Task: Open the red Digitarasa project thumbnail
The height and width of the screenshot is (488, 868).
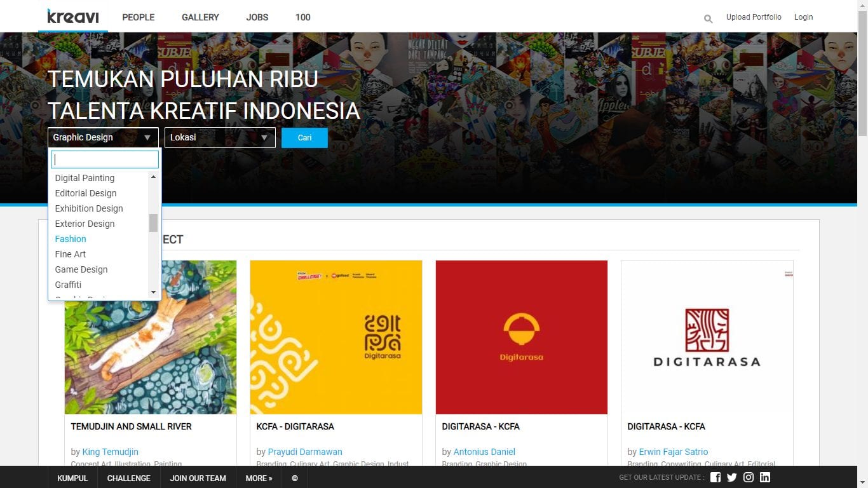Action: point(522,337)
